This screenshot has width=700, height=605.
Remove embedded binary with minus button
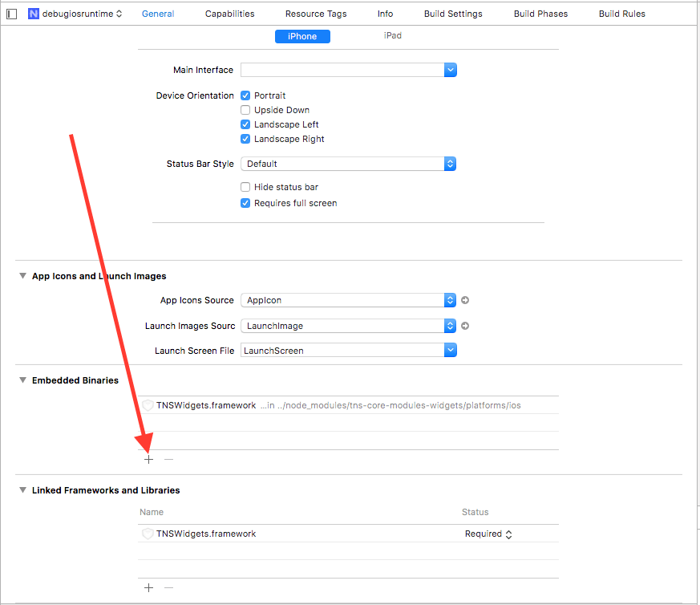[168, 460]
